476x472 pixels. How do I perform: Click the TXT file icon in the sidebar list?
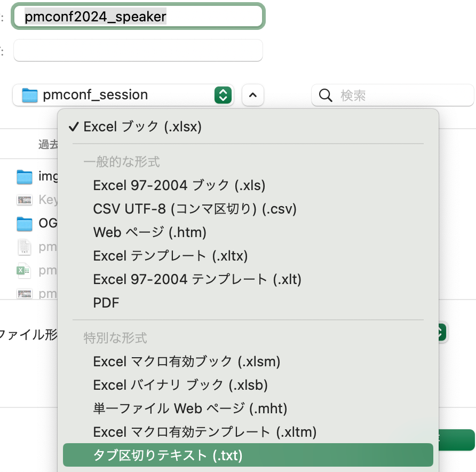pos(23,247)
